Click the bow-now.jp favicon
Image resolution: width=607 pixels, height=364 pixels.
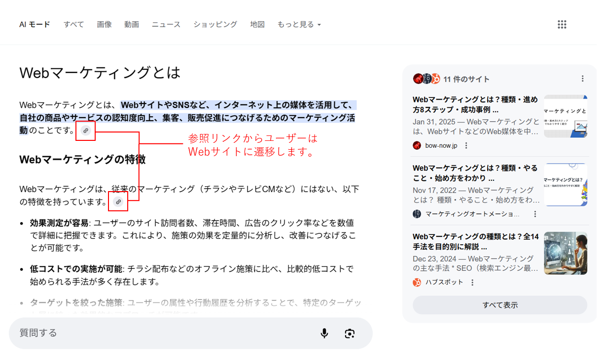pyautogui.click(x=417, y=145)
